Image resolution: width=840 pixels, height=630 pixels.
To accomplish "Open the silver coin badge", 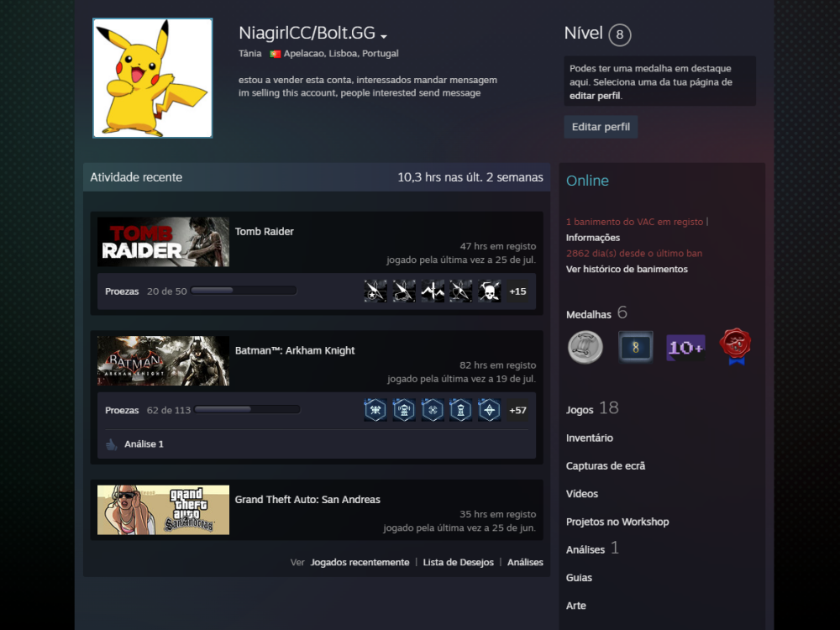I will coord(585,346).
